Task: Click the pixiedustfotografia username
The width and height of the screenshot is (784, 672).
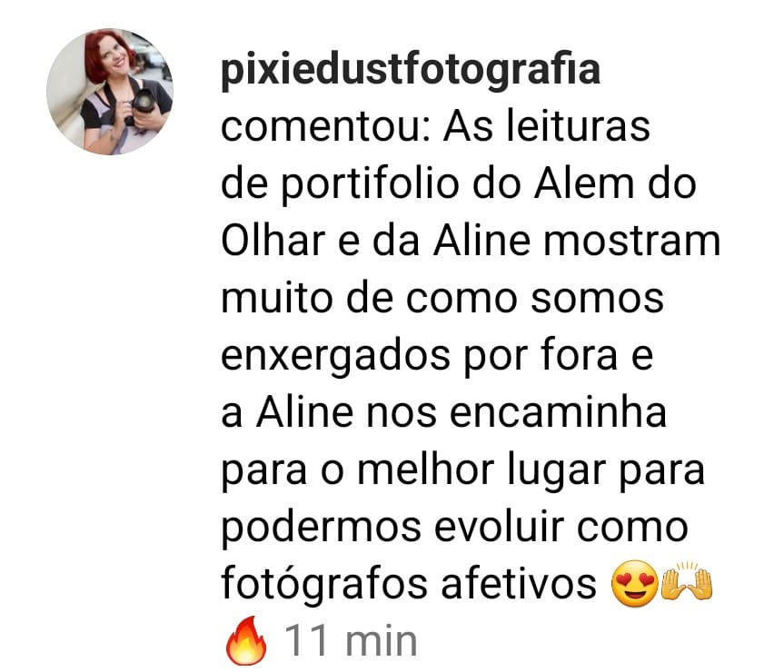Action: pyautogui.click(x=411, y=71)
